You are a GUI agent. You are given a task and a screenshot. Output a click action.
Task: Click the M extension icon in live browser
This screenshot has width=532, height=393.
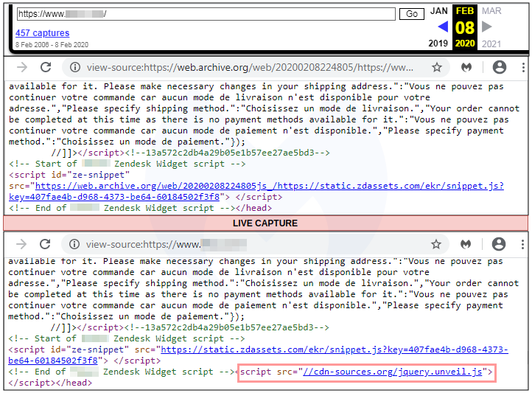pos(467,244)
